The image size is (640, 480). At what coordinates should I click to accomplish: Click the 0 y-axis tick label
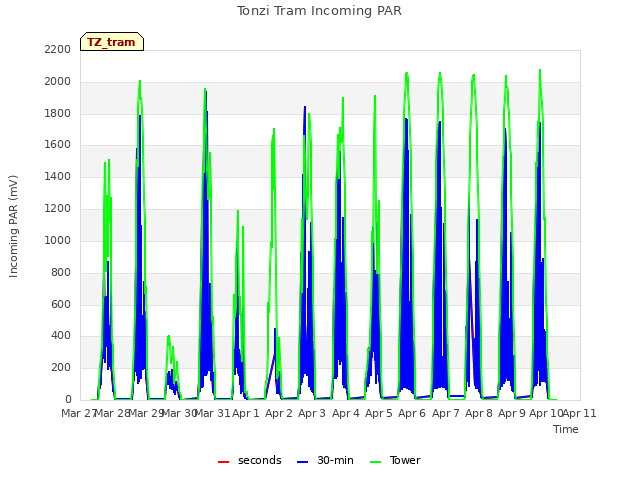point(68,399)
